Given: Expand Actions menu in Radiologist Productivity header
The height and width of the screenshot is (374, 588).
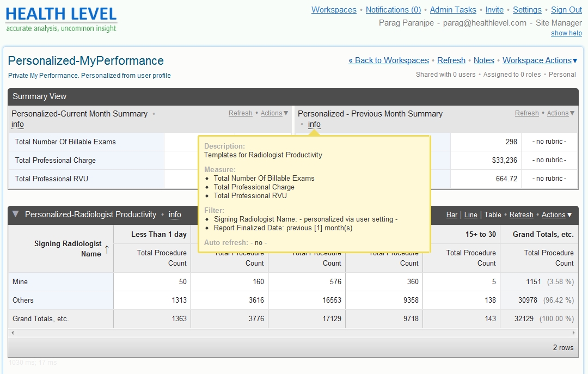Looking at the screenshot, I should point(556,215).
